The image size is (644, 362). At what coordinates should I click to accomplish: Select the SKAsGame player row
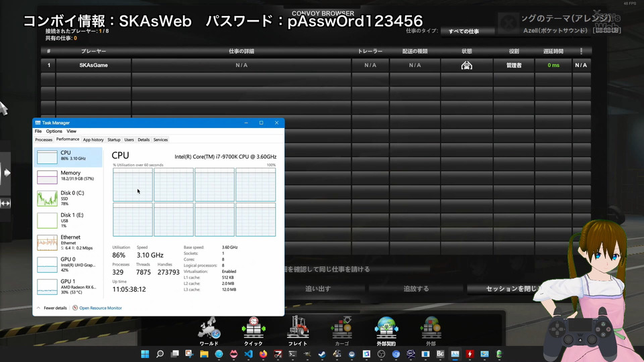(316, 65)
